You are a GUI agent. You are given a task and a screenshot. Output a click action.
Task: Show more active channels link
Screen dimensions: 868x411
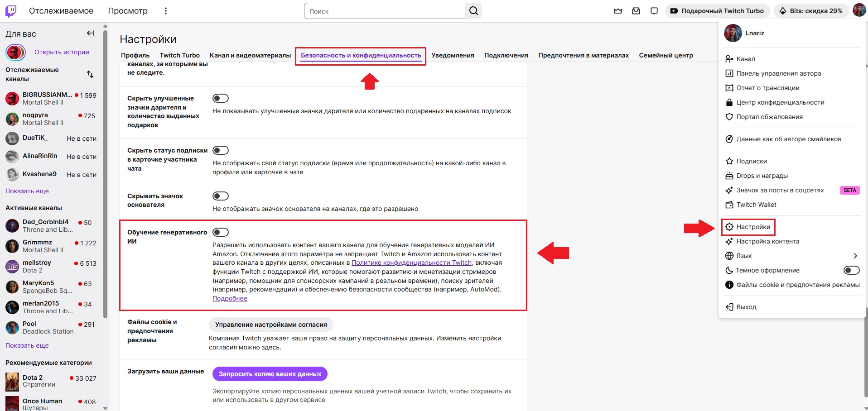click(27, 345)
